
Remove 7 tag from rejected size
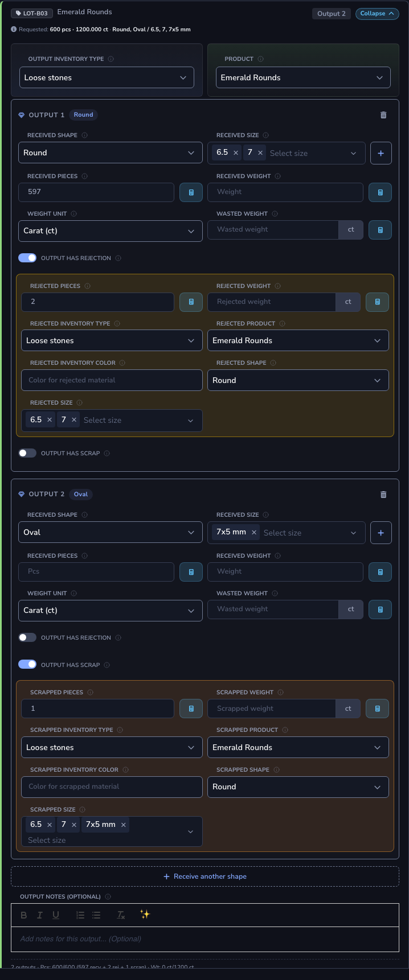[x=74, y=420]
